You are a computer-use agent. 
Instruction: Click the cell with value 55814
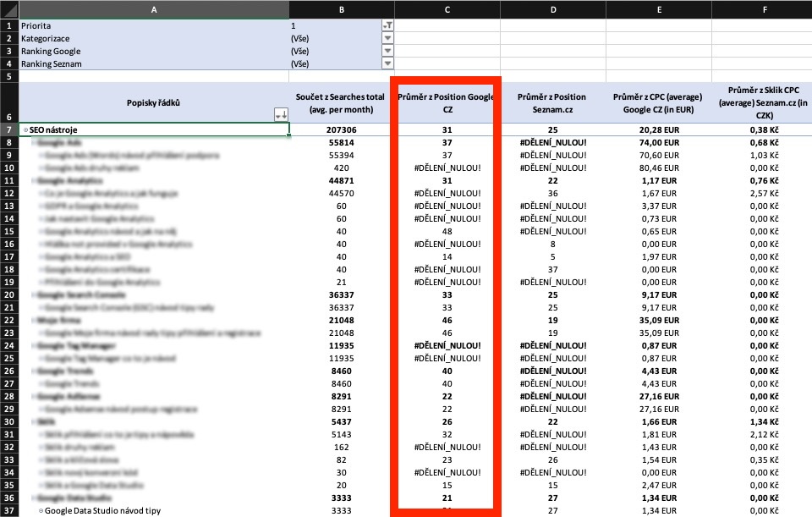[342, 142]
